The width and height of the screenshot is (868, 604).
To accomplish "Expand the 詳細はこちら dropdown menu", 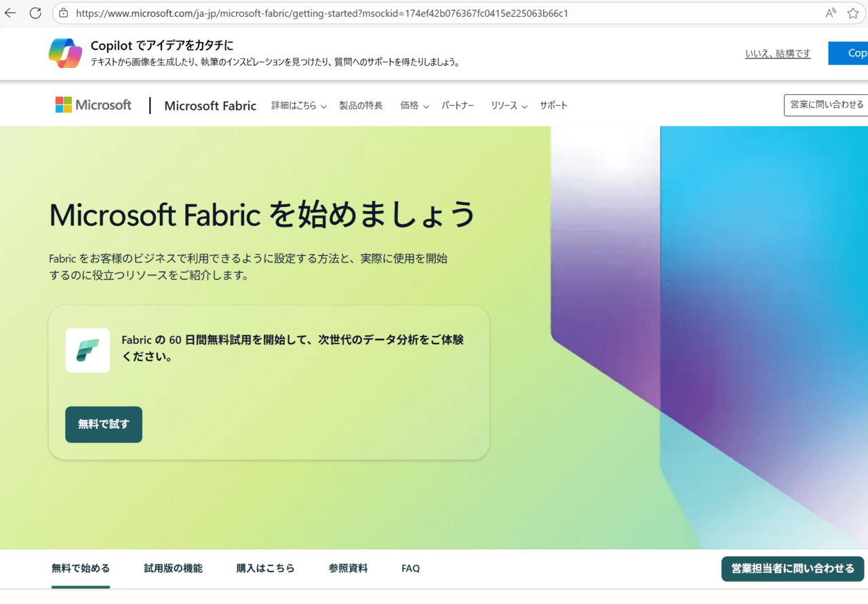I will pyautogui.click(x=299, y=106).
